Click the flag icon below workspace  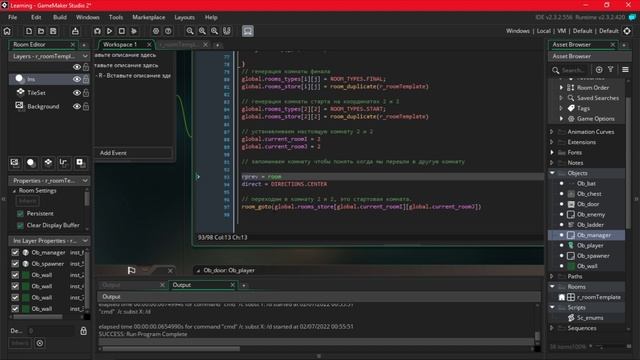pyautogui.click(x=131, y=270)
